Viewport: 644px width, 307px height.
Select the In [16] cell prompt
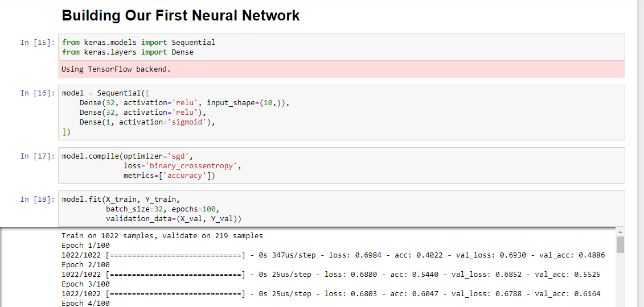coord(38,93)
